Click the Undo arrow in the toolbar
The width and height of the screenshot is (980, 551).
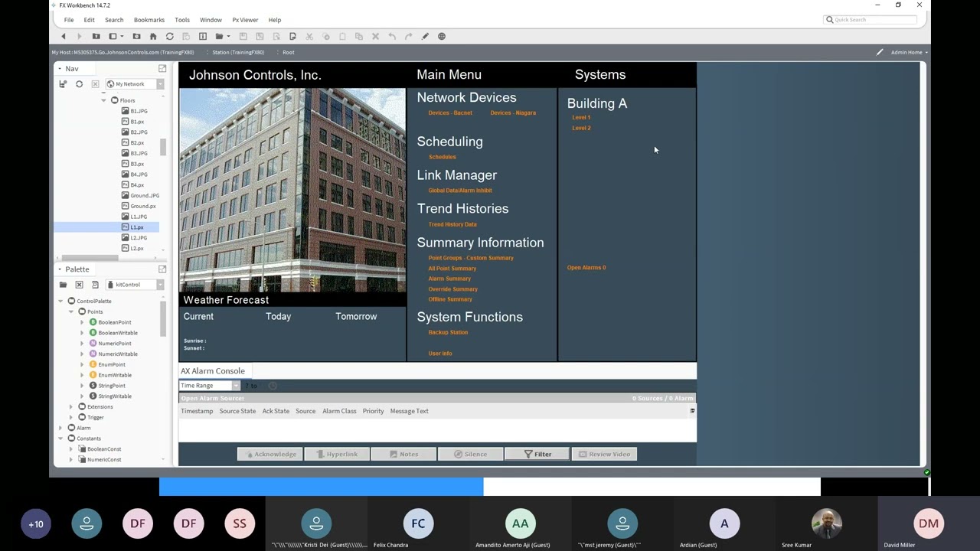pyautogui.click(x=392, y=36)
